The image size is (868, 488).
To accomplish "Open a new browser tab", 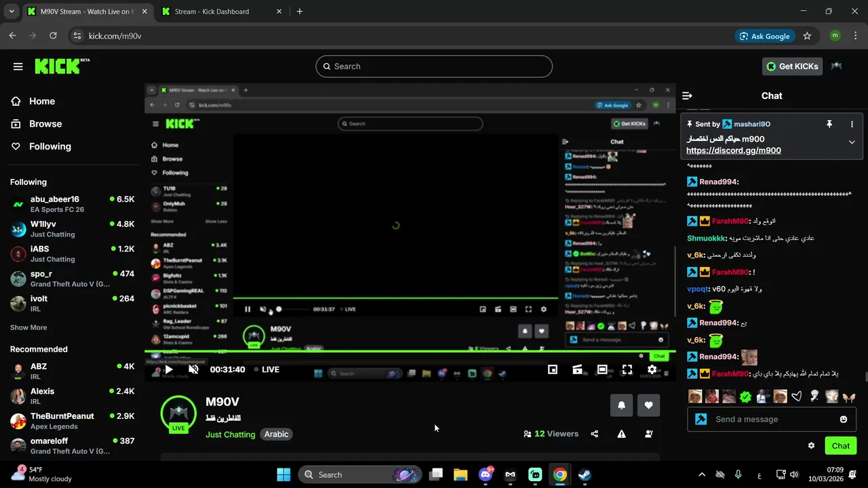I will tap(300, 12).
